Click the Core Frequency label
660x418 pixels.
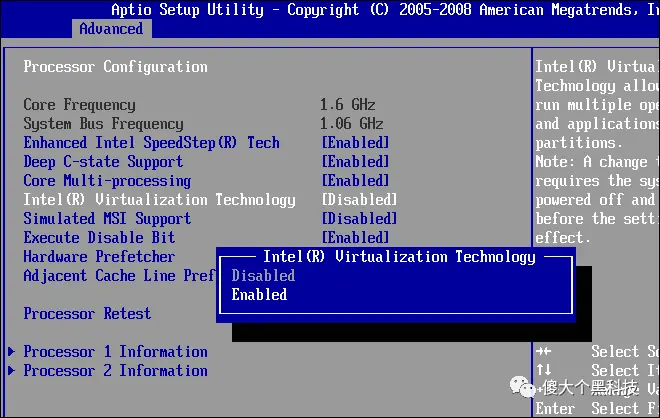(x=80, y=104)
